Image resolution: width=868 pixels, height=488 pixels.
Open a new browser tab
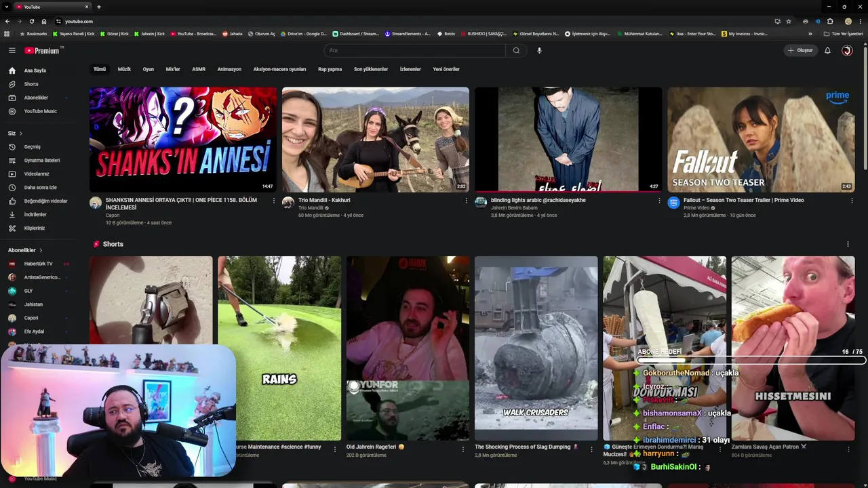tap(99, 7)
